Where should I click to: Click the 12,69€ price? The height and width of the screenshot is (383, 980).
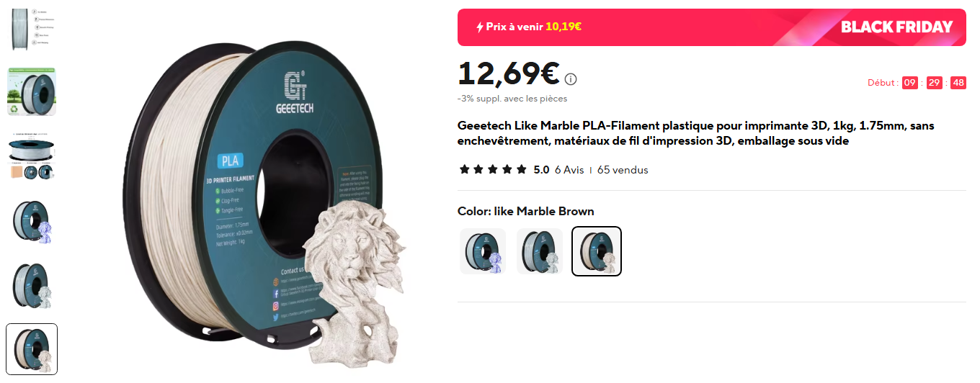click(509, 73)
